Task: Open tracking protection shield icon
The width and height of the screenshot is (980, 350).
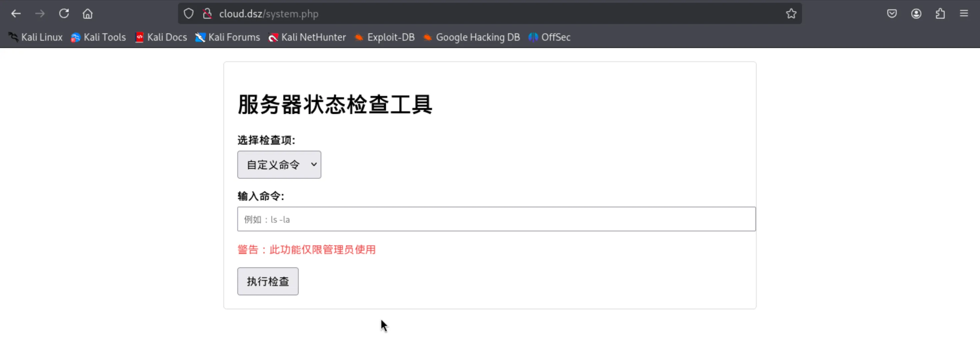Action: [189, 14]
